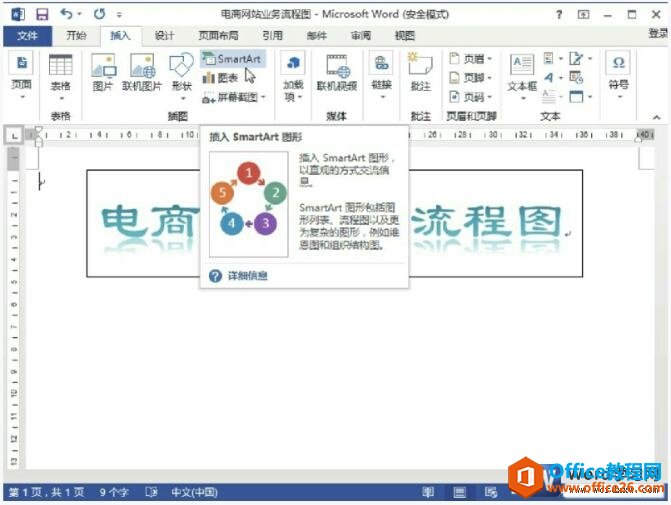Switch to Web Layout view icon
671x505 pixels.
490,493
